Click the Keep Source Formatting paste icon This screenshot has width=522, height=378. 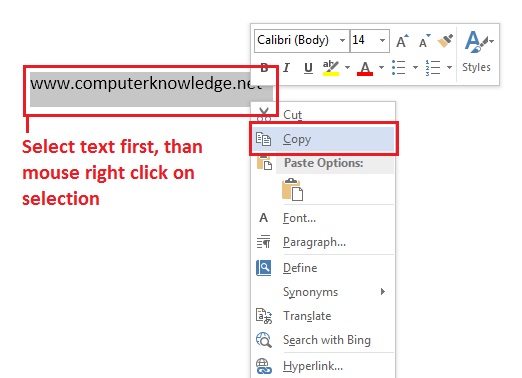point(293,189)
